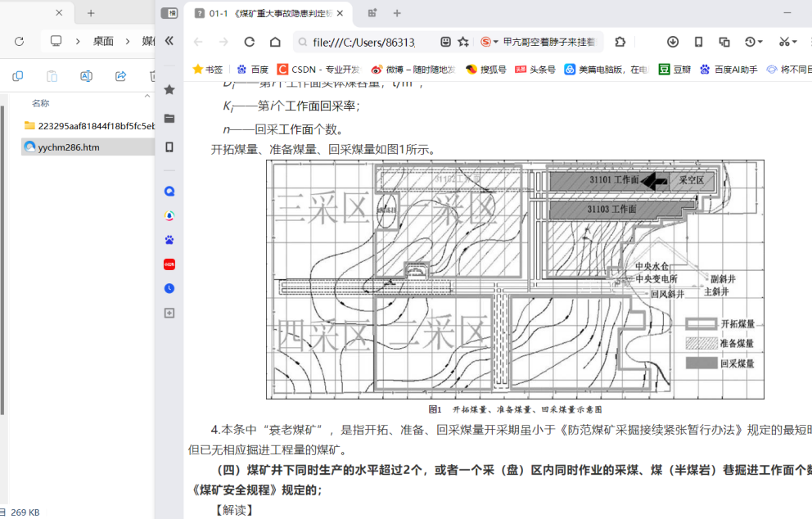812x519 pixels.
Task: Select the yychm286.htm file
Action: (68, 147)
